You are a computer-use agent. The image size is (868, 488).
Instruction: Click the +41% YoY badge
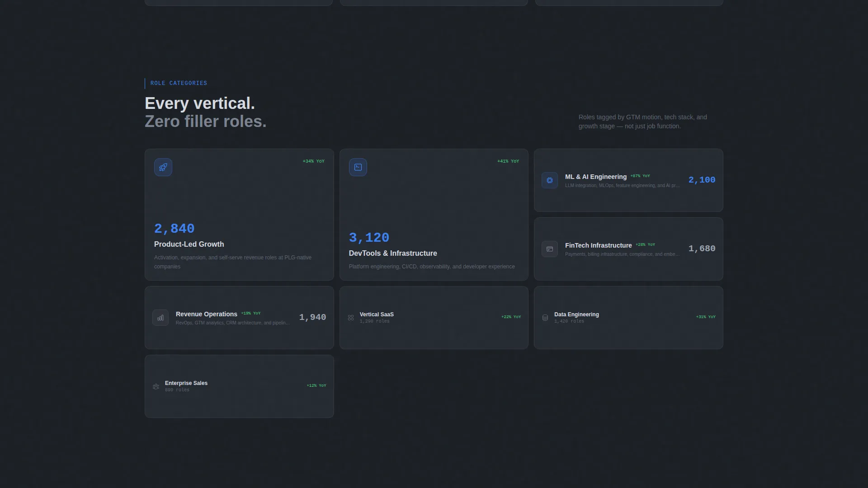[508, 161]
